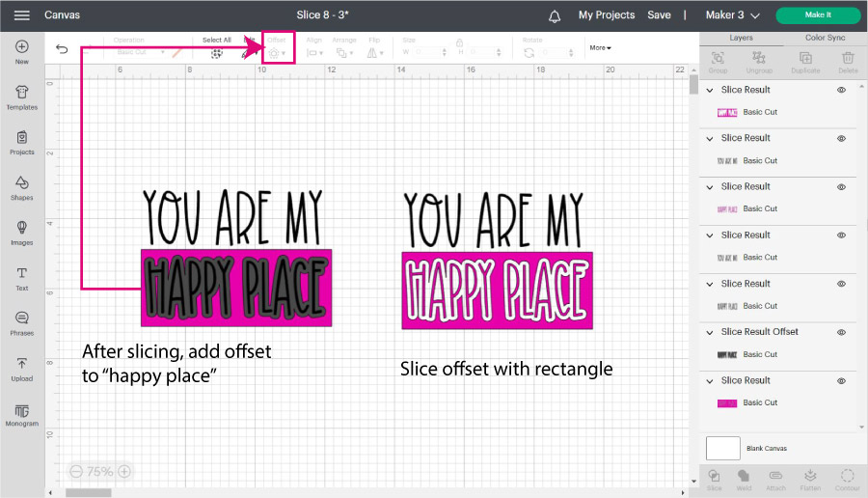
Task: Click the Select All icon
Action: point(216,53)
